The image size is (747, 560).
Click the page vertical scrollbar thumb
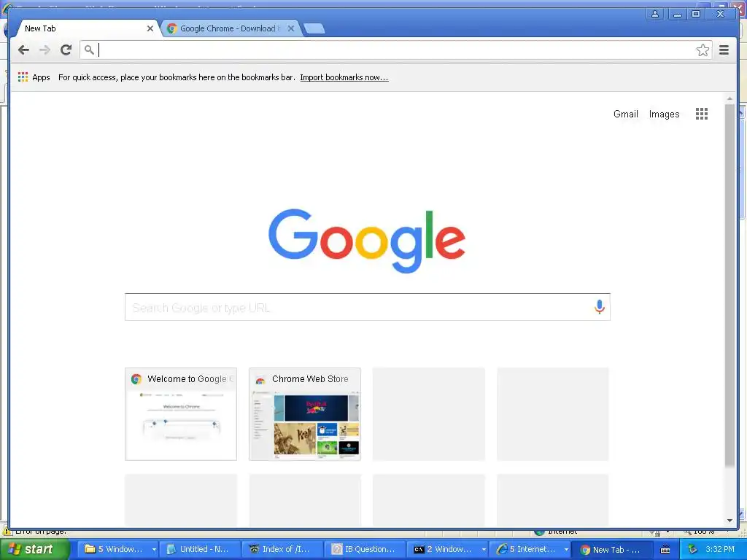pyautogui.click(x=729, y=285)
